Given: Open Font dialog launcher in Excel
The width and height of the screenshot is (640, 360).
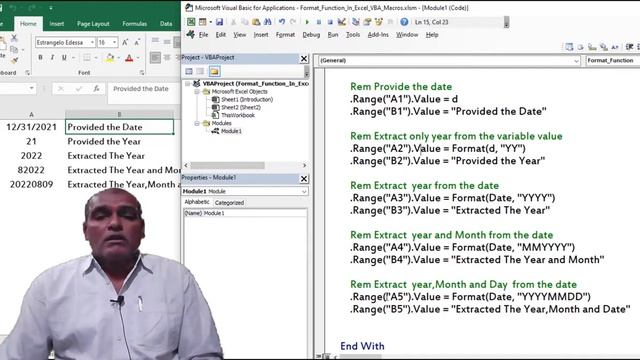Looking at the screenshot, I should point(142,73).
